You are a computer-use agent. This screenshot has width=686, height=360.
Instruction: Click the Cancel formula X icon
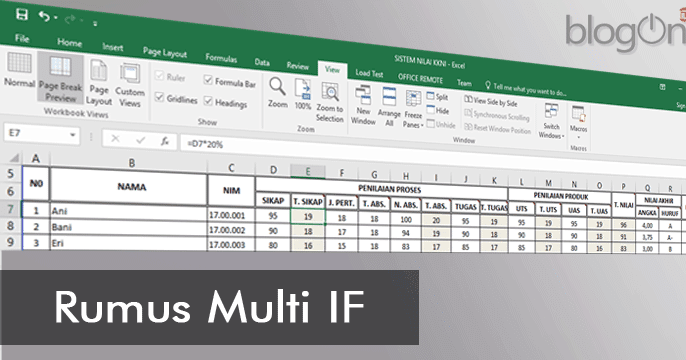click(x=115, y=139)
